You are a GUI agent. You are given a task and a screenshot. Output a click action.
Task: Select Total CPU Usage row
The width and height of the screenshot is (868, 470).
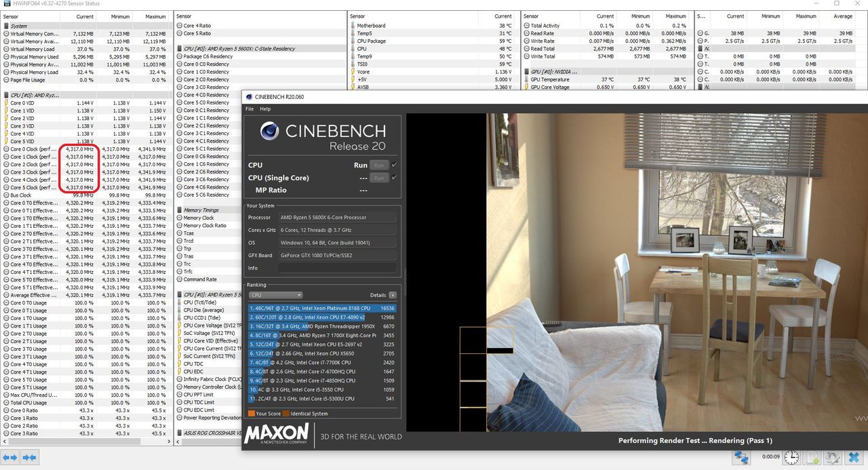[x=85, y=403]
